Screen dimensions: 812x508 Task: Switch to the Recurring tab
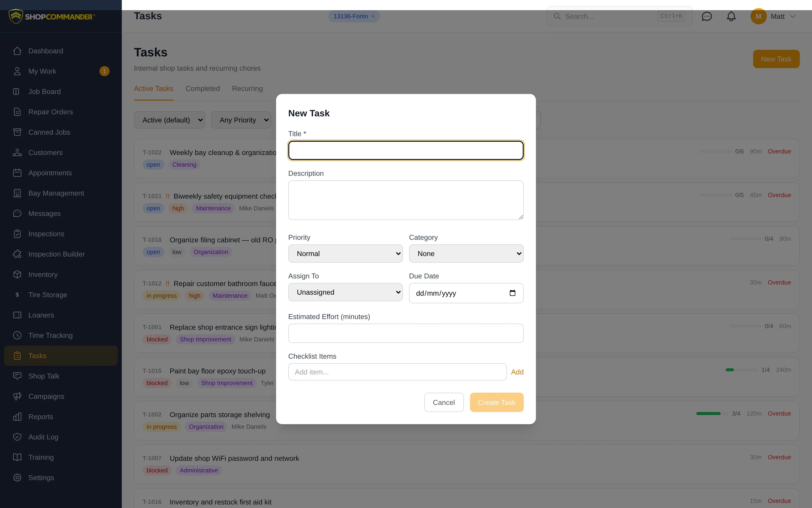point(247,89)
